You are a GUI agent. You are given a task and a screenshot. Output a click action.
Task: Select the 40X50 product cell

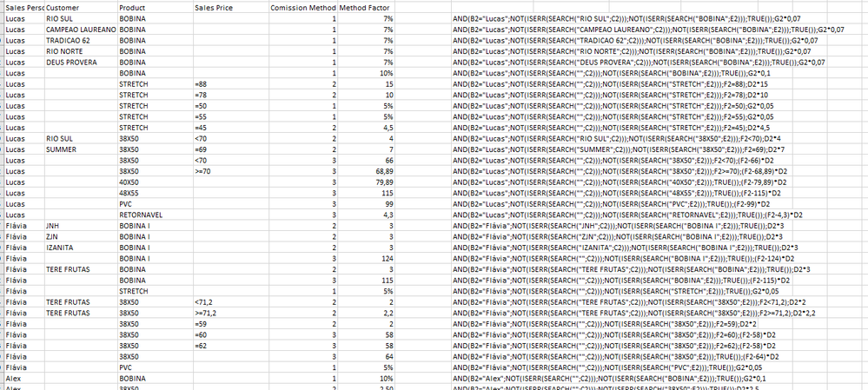point(156,182)
